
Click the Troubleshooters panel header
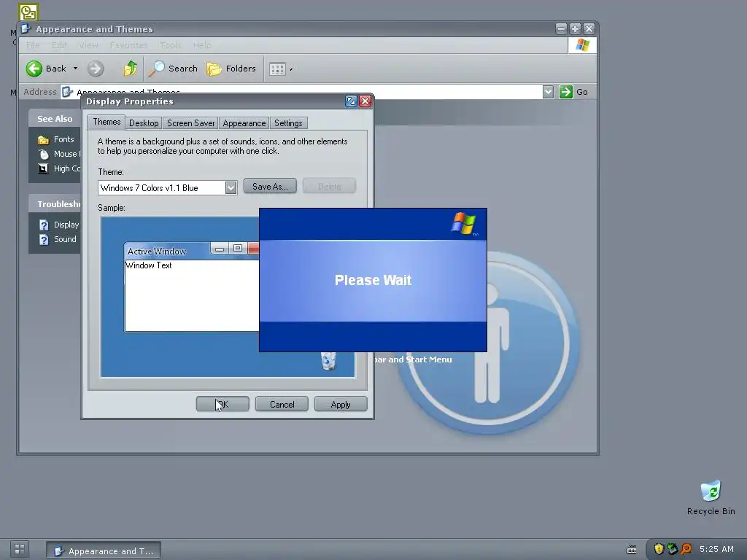click(55, 204)
